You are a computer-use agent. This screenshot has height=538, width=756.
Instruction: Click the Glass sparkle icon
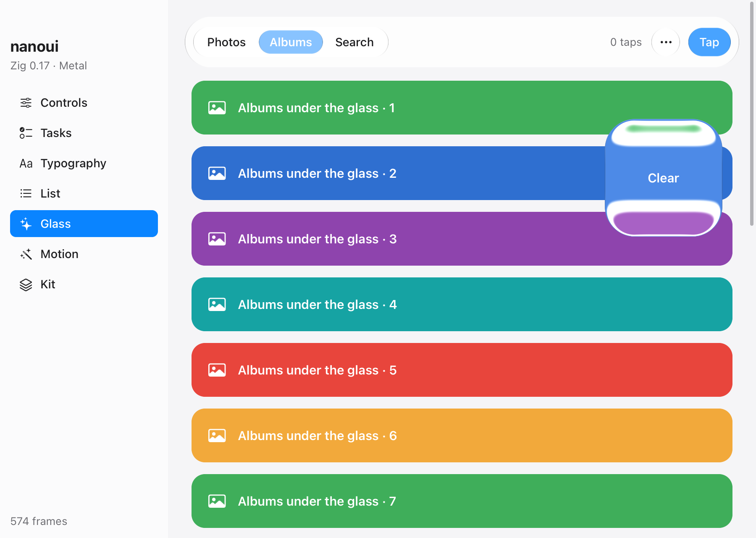(x=26, y=224)
